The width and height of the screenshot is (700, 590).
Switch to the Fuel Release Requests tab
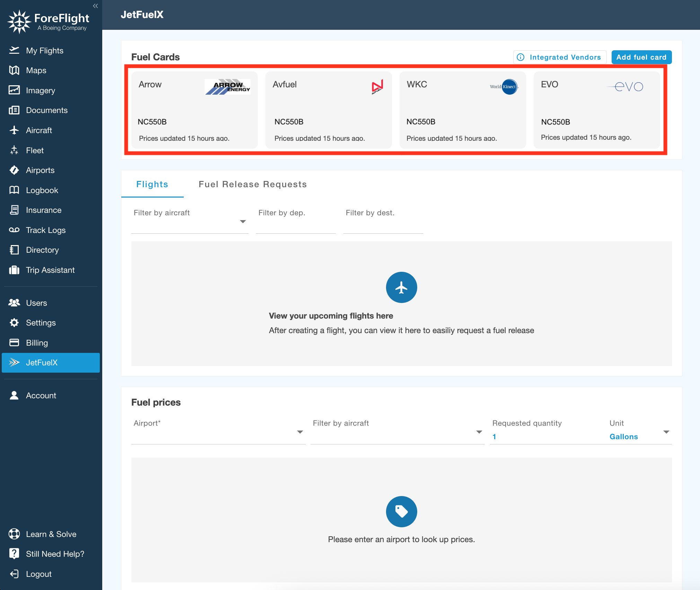pyautogui.click(x=253, y=184)
